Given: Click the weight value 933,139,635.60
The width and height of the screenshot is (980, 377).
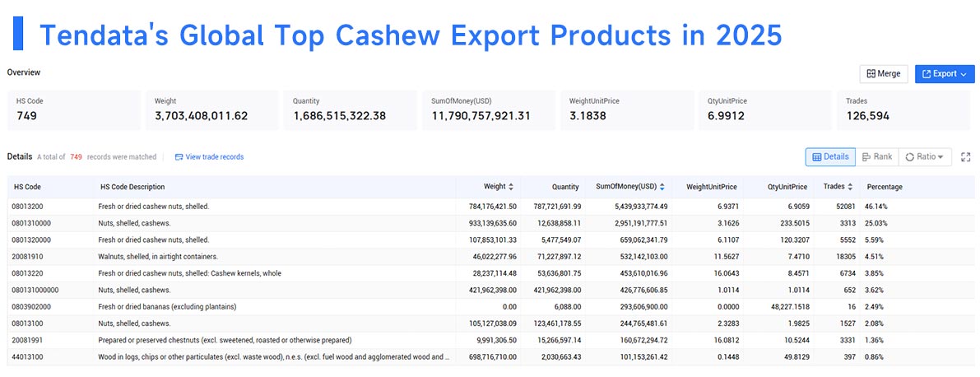Looking at the screenshot, I should coord(493,223).
